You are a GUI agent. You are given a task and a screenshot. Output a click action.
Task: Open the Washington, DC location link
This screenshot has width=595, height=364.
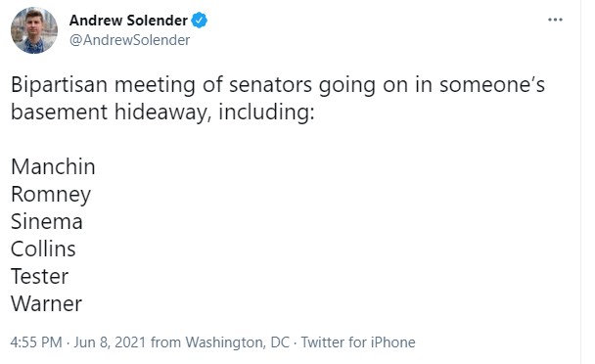[238, 342]
